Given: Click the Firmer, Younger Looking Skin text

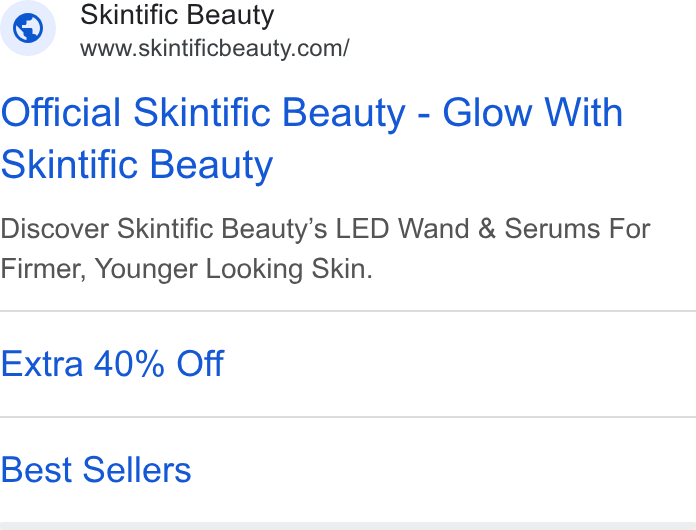Looking at the screenshot, I should (186, 269).
